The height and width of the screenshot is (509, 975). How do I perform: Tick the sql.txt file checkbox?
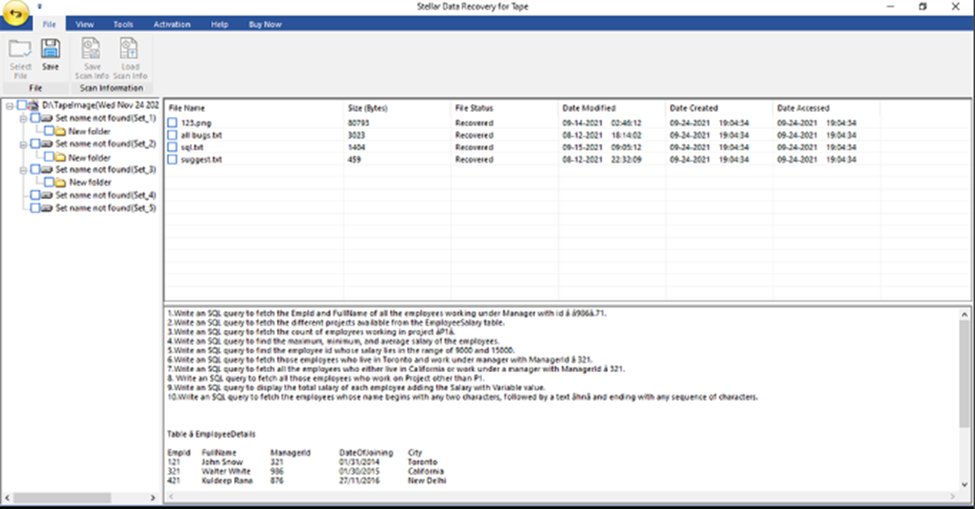click(173, 146)
